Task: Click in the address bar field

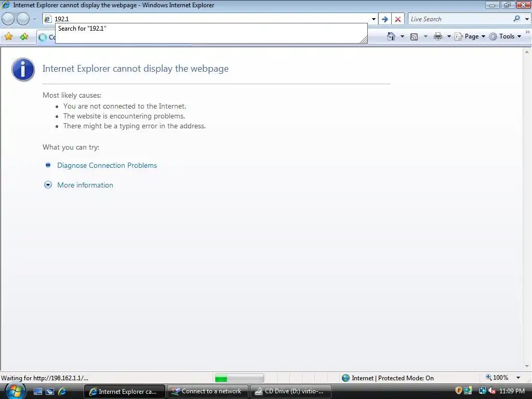Action: (x=210, y=19)
